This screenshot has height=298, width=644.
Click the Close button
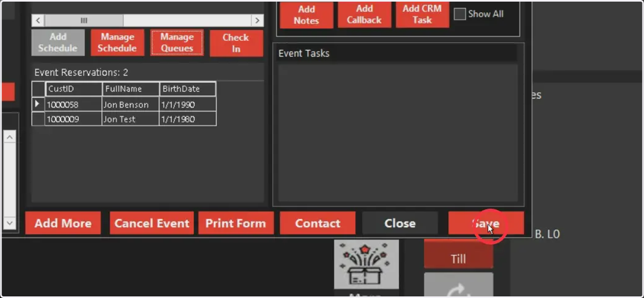pos(400,223)
